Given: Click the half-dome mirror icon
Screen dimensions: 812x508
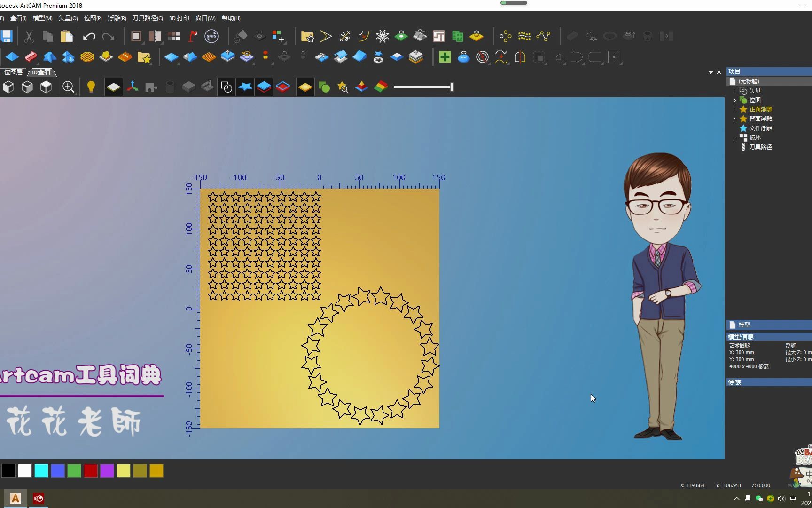Looking at the screenshot, I should (x=520, y=57).
